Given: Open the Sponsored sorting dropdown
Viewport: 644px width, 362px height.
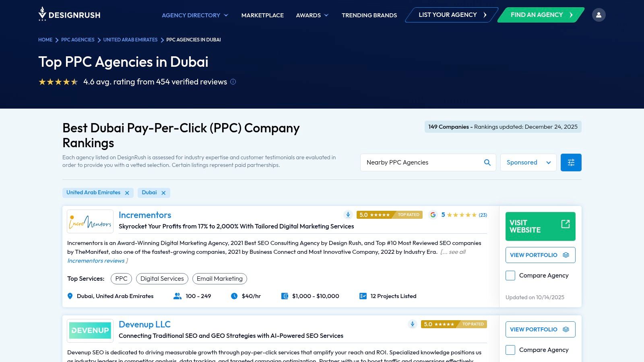Looking at the screenshot, I should tap(528, 162).
